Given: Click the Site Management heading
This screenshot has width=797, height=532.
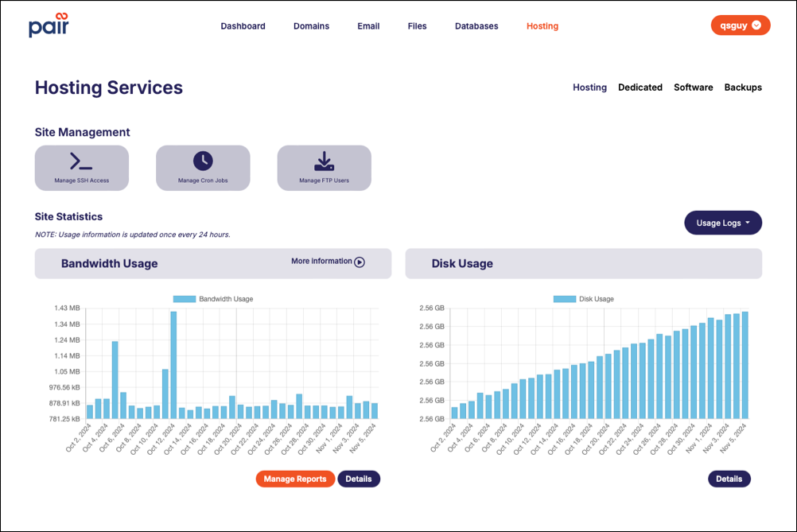Looking at the screenshot, I should point(83,132).
